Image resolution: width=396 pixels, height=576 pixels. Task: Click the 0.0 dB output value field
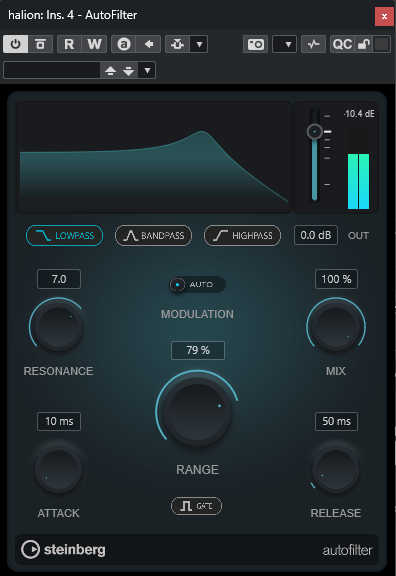316,235
